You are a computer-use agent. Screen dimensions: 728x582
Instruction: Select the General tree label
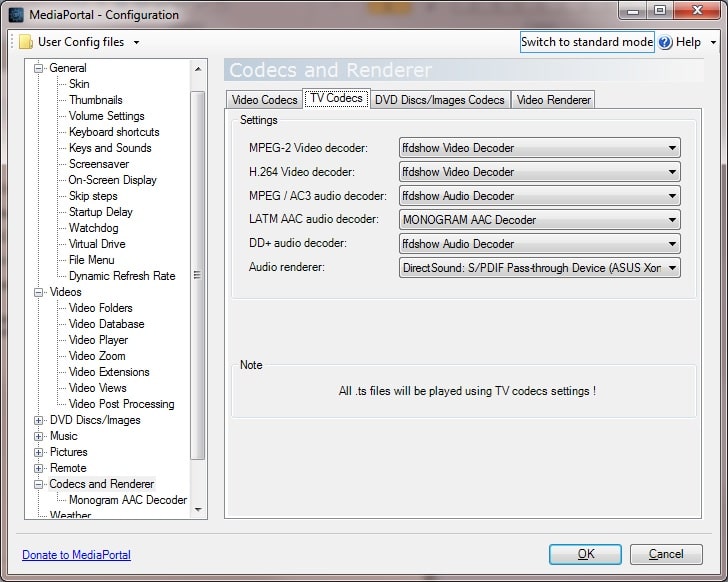68,68
